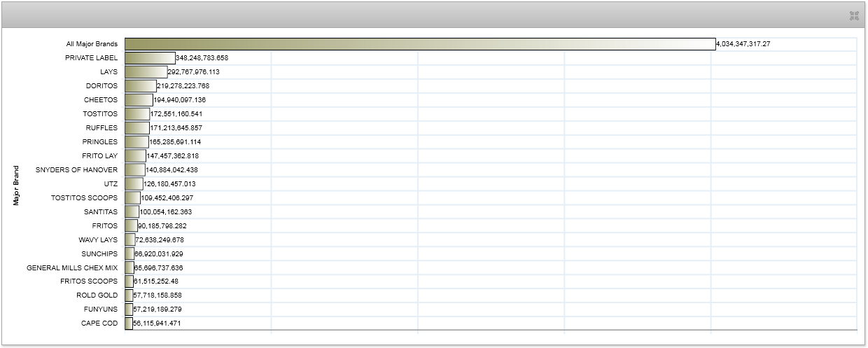The image size is (868, 348).
Task: Select the UTZ bar
Action: pos(134,184)
